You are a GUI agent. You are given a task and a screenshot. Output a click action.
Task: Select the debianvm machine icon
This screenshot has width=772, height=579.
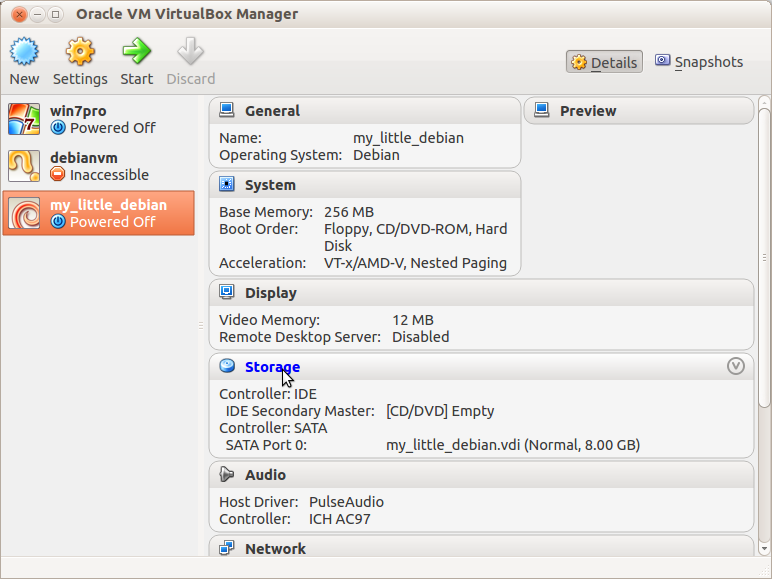24,166
